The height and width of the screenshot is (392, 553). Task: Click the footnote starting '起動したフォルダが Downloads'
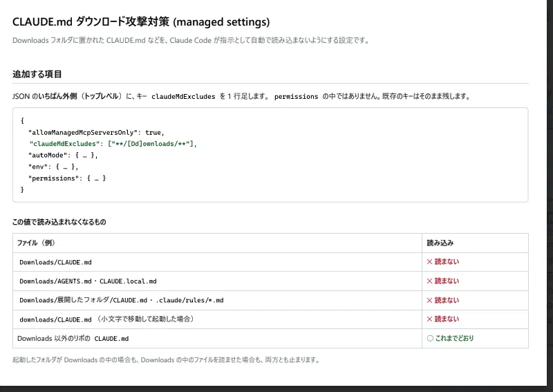[166, 360]
